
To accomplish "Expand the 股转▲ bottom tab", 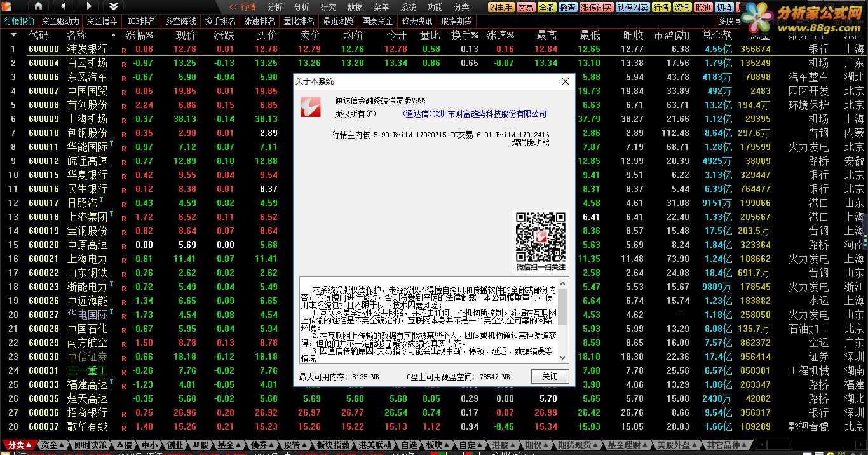I will tap(296, 445).
